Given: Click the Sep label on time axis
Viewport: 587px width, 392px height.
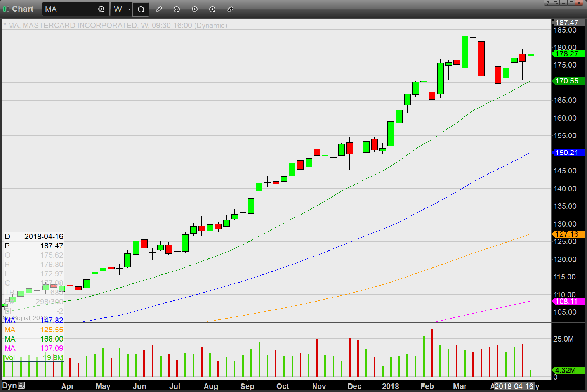Looking at the screenshot, I should (x=247, y=386).
